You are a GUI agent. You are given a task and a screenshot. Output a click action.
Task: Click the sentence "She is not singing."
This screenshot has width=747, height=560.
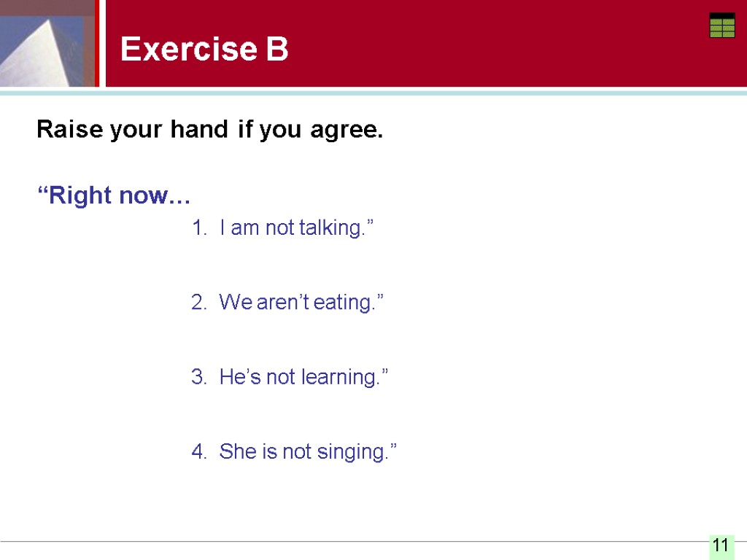pyautogui.click(x=309, y=452)
